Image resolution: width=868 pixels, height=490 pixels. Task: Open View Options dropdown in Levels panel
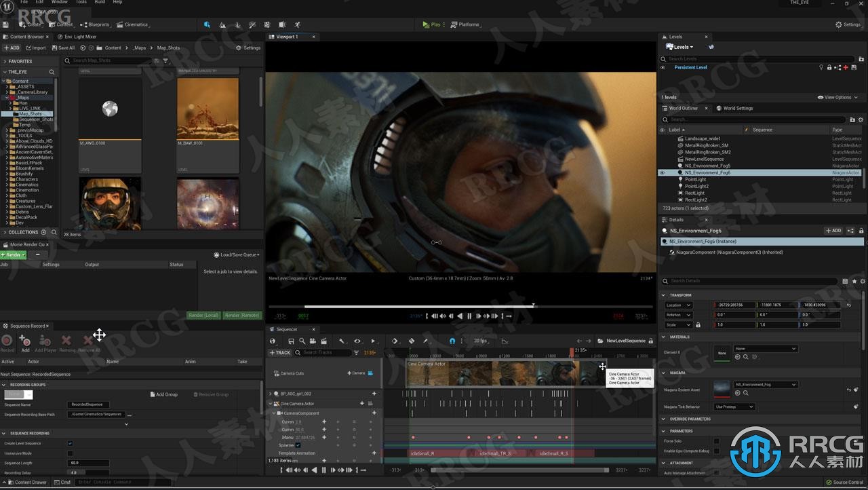(x=837, y=97)
